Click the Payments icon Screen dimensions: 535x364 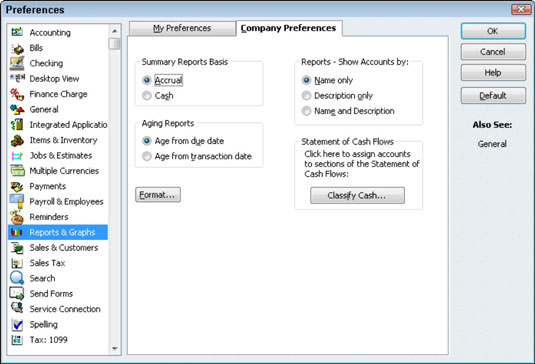tap(17, 186)
